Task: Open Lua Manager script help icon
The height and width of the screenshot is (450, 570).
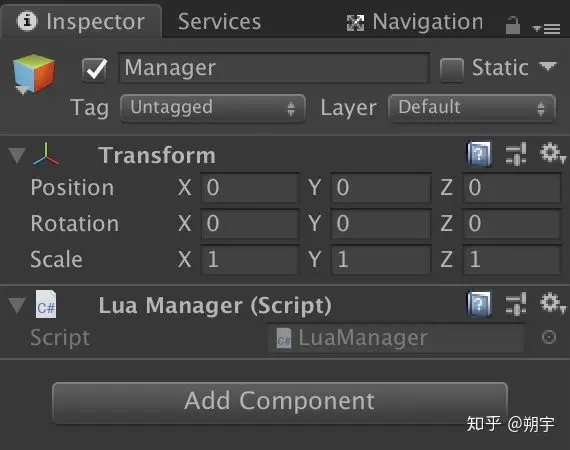Action: pyautogui.click(x=479, y=304)
